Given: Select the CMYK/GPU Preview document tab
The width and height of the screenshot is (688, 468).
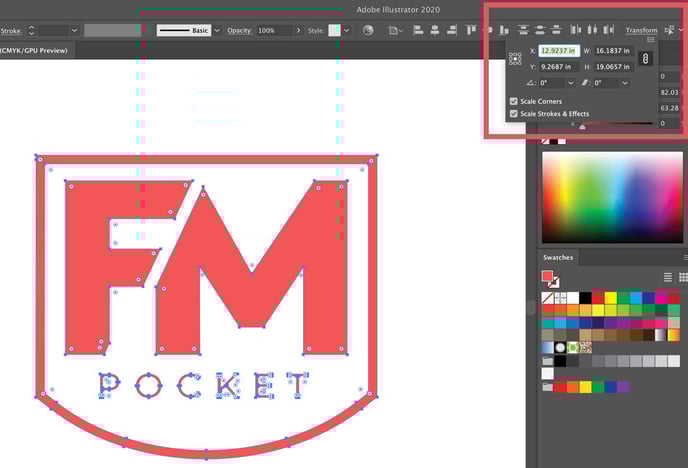Looking at the screenshot, I should pyautogui.click(x=34, y=50).
